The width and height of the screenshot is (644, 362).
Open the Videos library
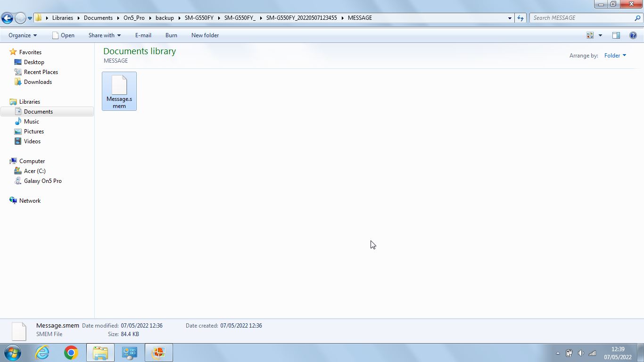[x=32, y=141]
